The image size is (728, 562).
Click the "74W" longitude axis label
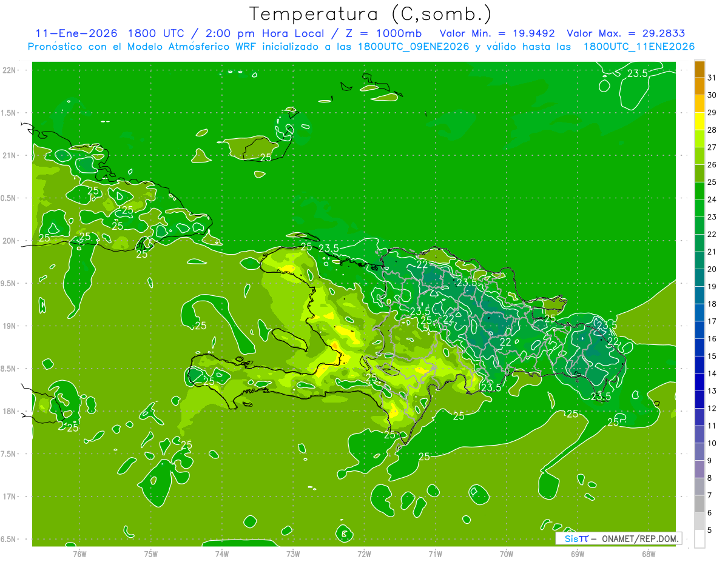click(x=222, y=554)
